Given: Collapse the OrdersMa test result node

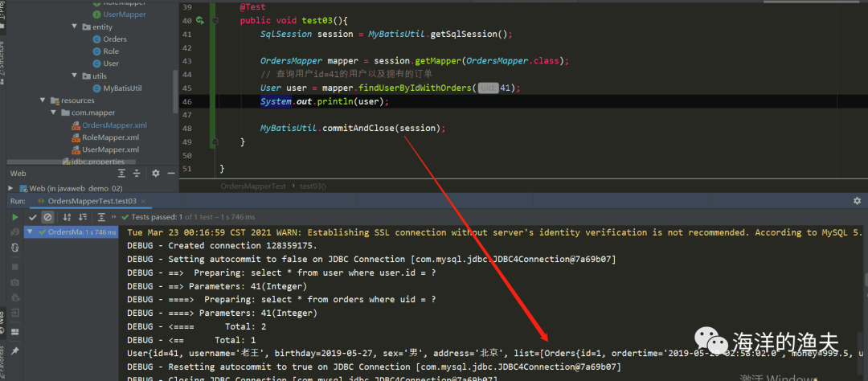Looking at the screenshot, I should pos(31,232).
